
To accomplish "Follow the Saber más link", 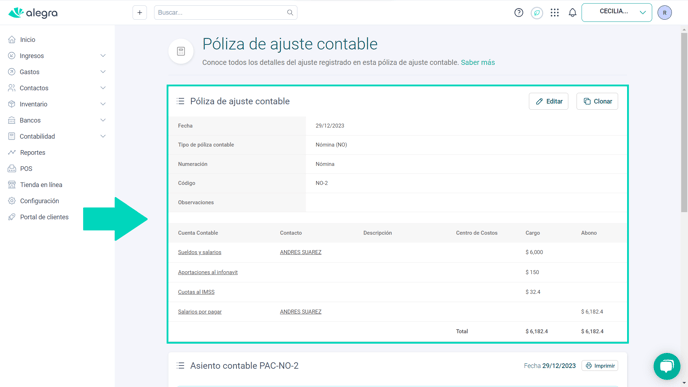I will 477,62.
